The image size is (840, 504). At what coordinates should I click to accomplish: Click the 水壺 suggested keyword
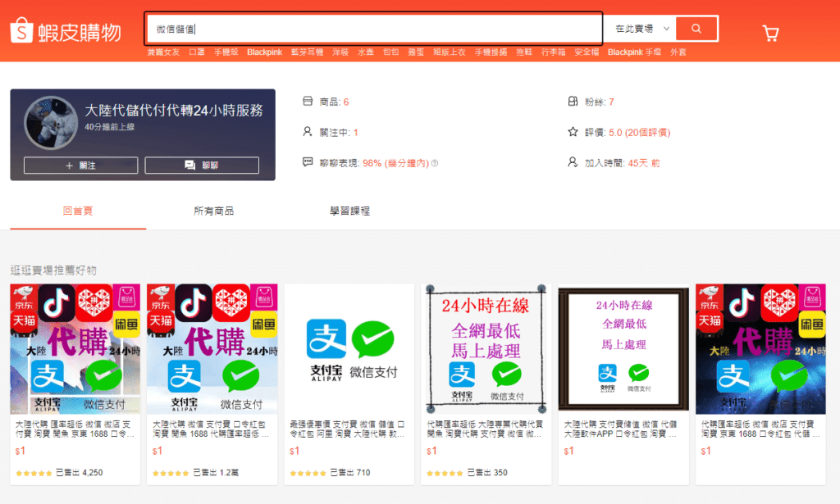click(365, 52)
